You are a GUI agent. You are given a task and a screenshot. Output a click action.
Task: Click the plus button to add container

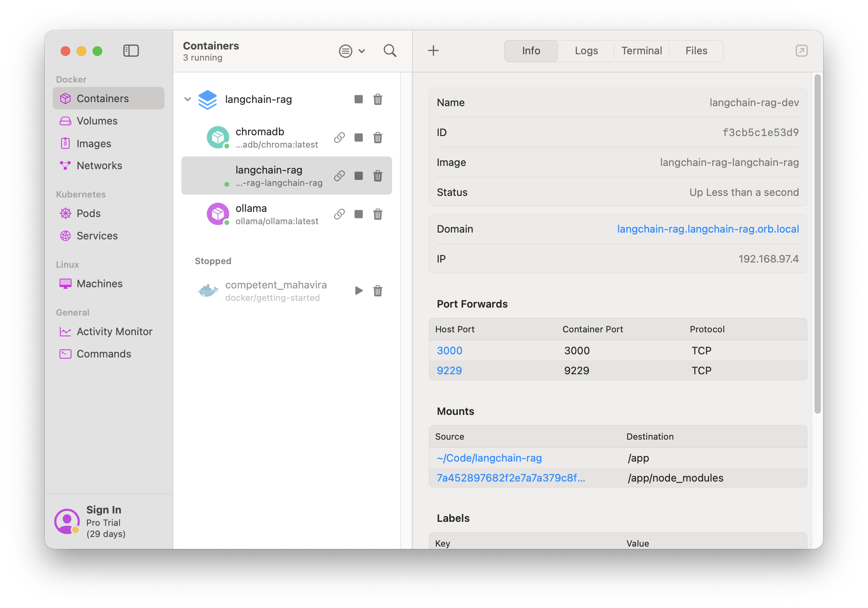tap(433, 51)
